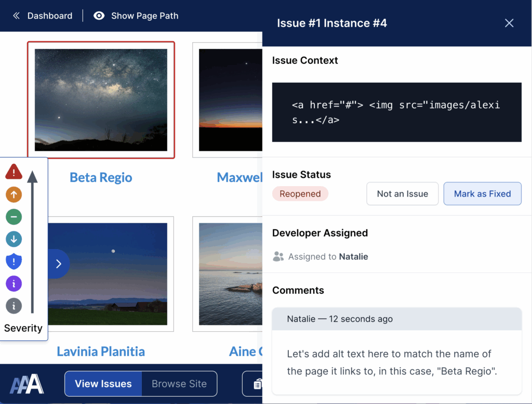This screenshot has height=404, width=532.
Task: Switch to Browse Site mode
Action: pyautogui.click(x=179, y=384)
